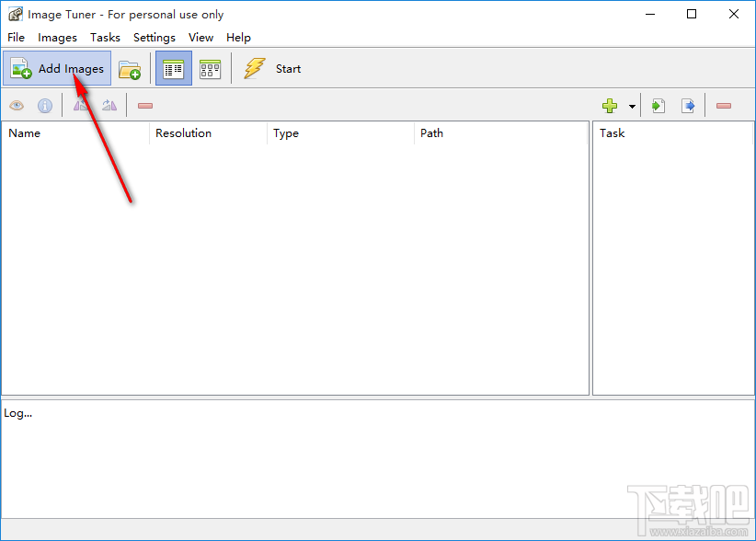Click the rotate/flip right icon
The image size is (756, 541).
(x=109, y=106)
